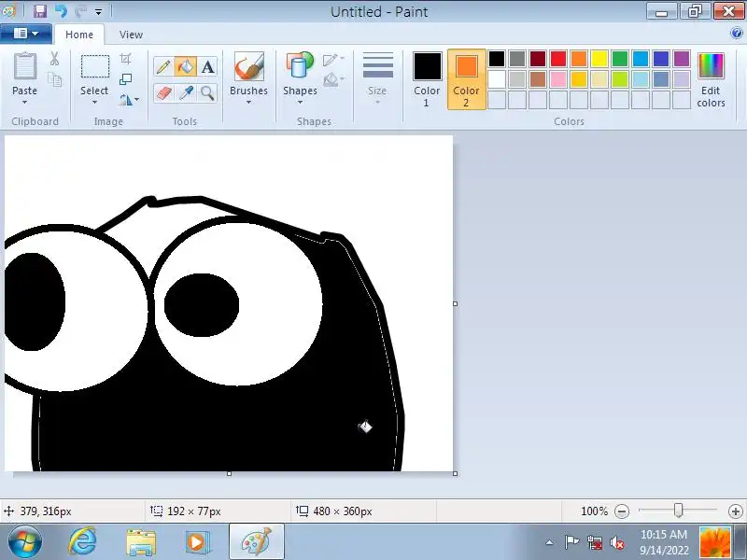Click the Cut scissors icon

54,59
